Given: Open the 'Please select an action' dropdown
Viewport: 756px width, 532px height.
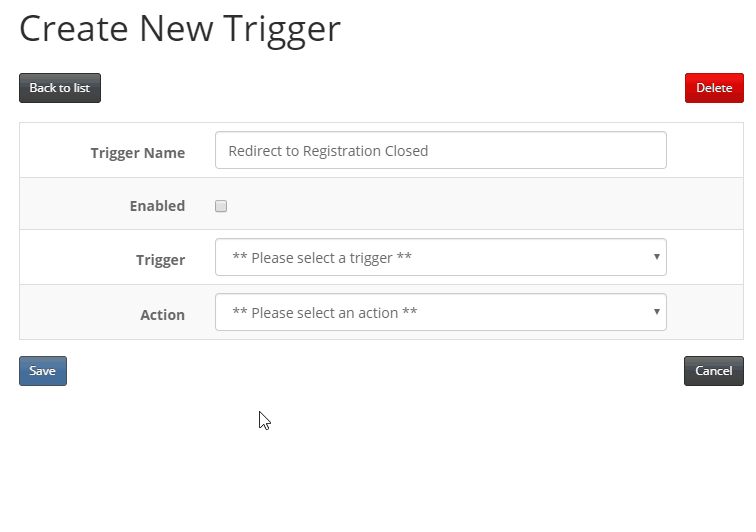Looking at the screenshot, I should tap(441, 312).
